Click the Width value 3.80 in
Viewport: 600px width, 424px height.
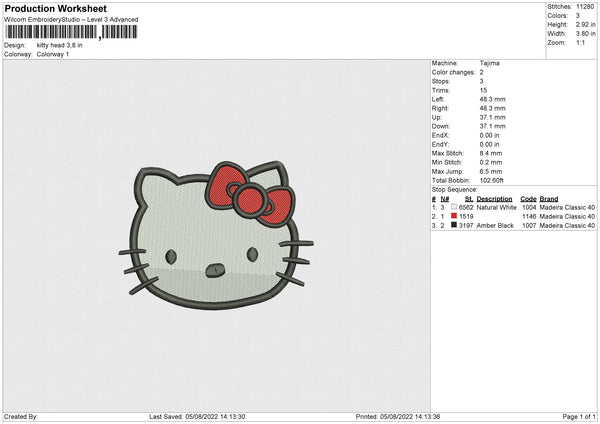pyautogui.click(x=585, y=34)
